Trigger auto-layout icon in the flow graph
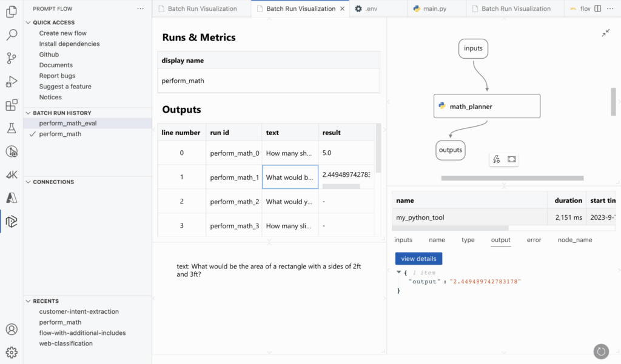Image resolution: width=621 pixels, height=364 pixels. [x=496, y=159]
